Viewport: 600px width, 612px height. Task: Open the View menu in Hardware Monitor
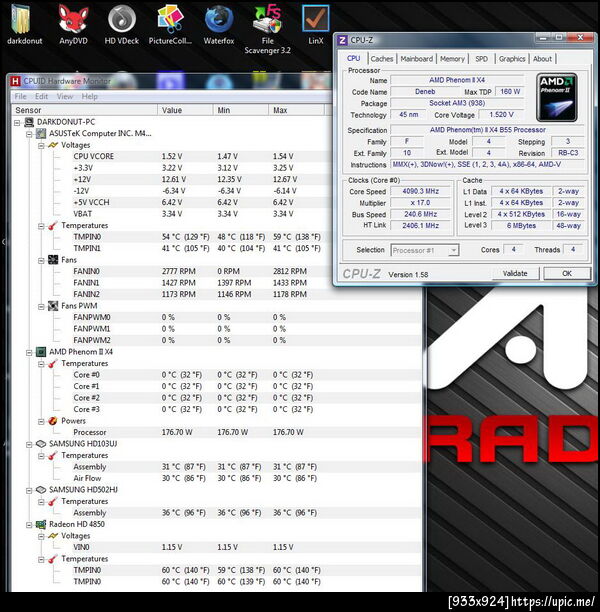coord(65,96)
